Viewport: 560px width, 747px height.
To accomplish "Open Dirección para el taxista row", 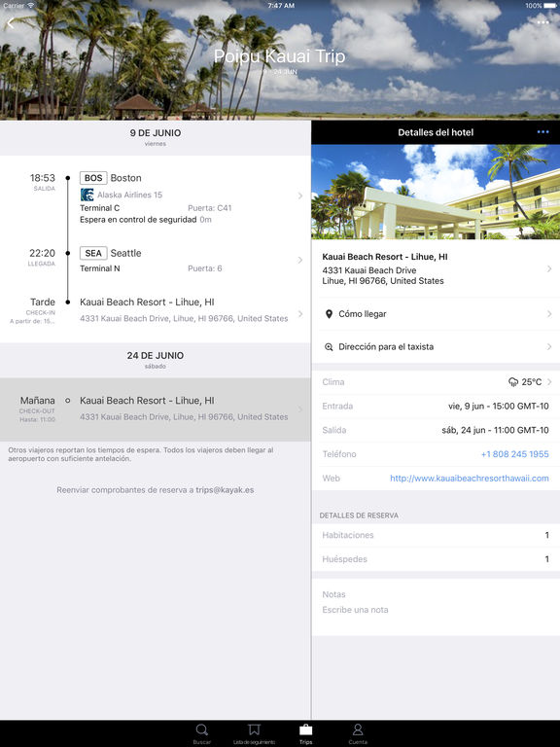I will (x=436, y=347).
